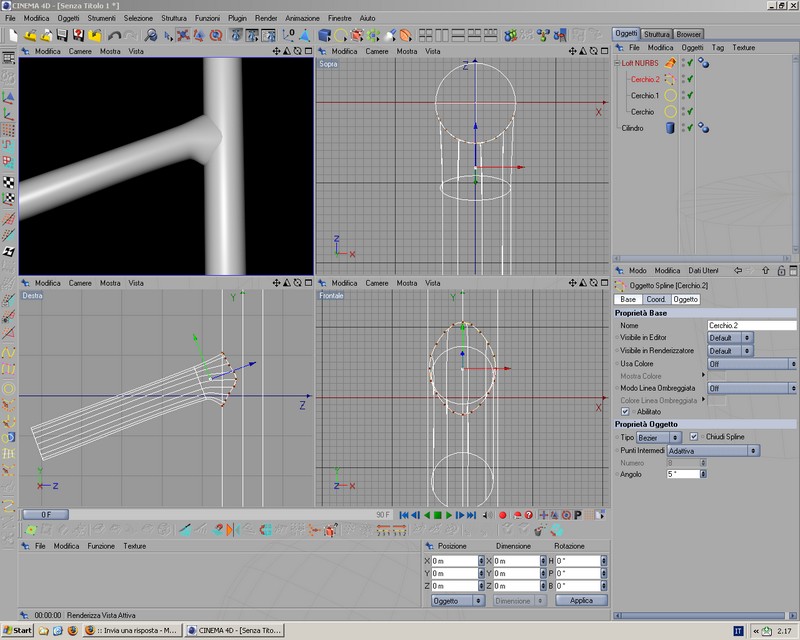The width and height of the screenshot is (800, 640).
Task: Click the New document icon in toolbar
Action: tap(13, 35)
